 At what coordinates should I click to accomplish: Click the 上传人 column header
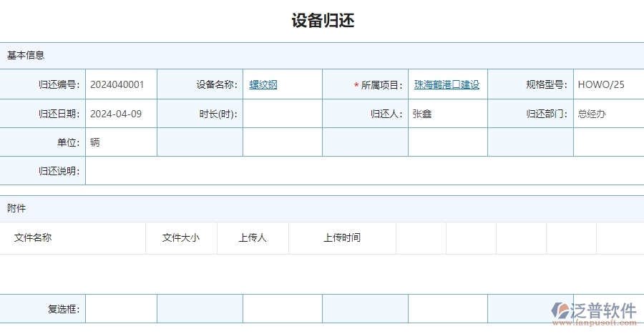coord(253,237)
